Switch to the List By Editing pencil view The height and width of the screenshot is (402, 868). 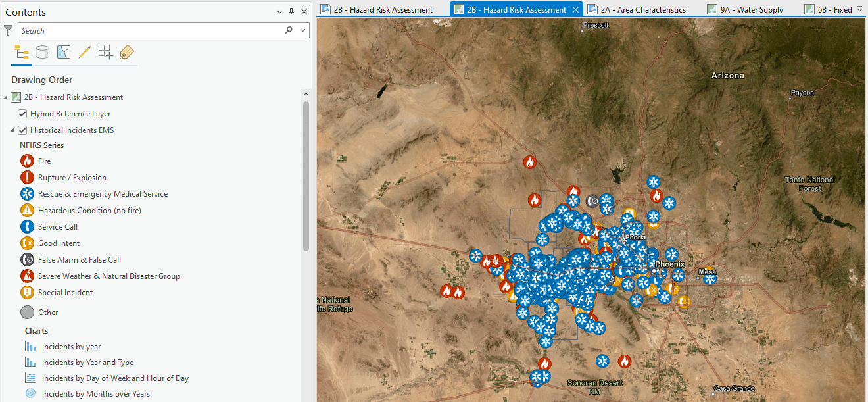[x=84, y=52]
